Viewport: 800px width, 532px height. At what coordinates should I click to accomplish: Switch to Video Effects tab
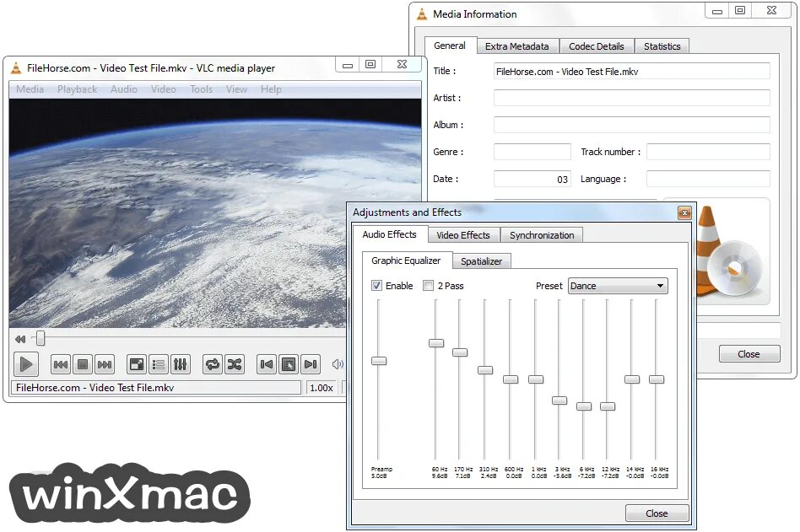463,235
